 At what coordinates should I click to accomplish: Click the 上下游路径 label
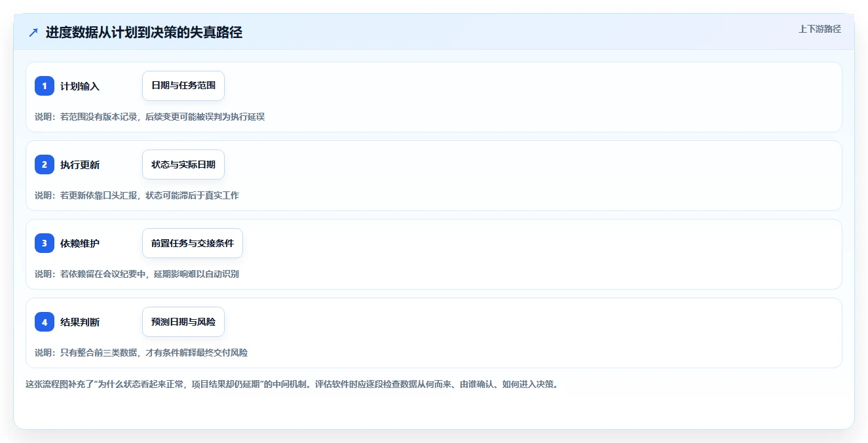pos(820,29)
